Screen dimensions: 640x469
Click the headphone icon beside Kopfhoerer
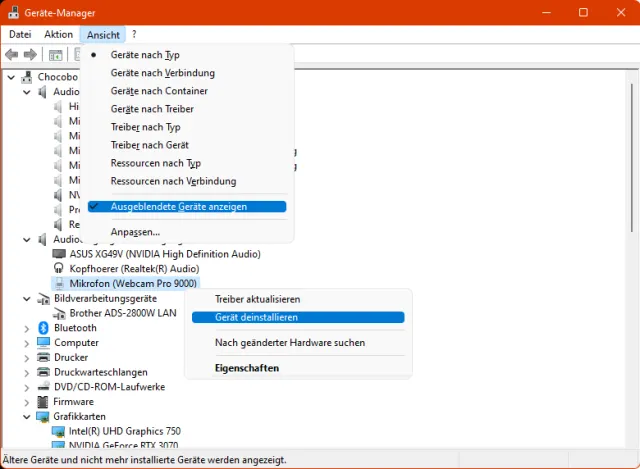point(59,269)
